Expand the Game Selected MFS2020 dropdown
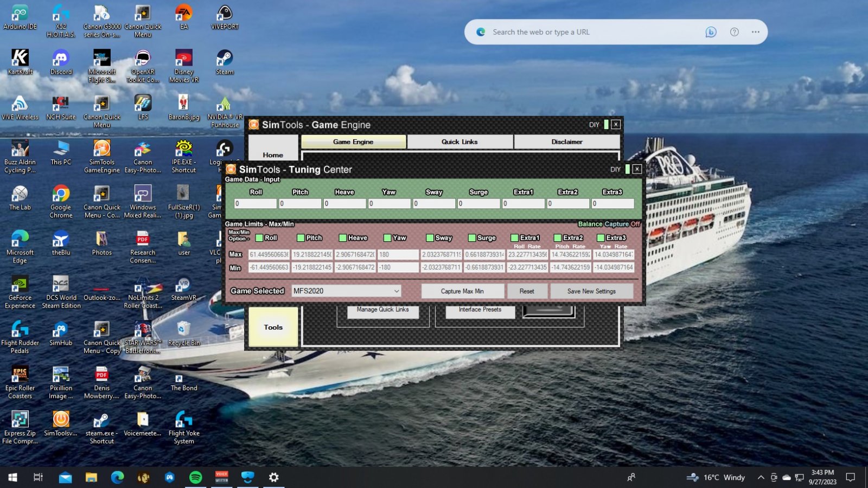 [397, 291]
